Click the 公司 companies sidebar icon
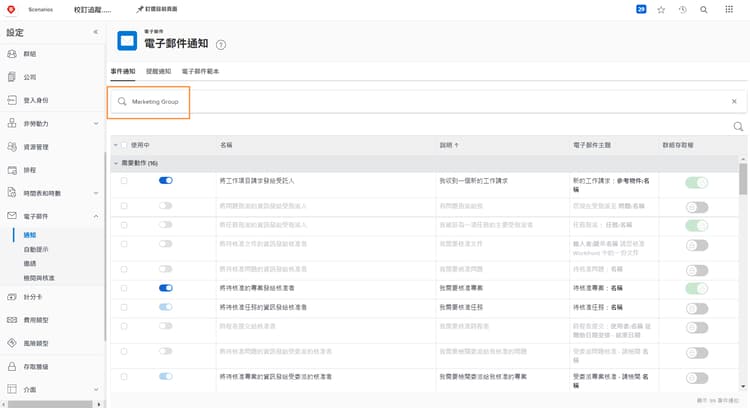The image size is (750, 408). (12, 77)
